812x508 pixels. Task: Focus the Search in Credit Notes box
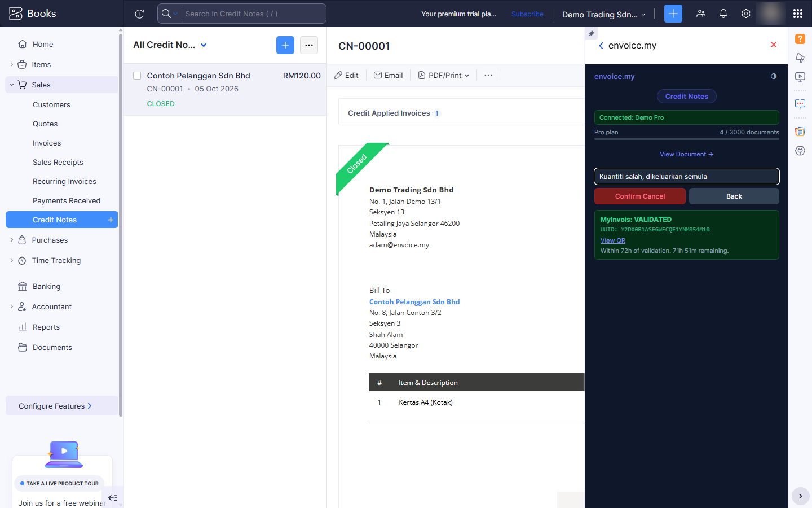pos(254,14)
